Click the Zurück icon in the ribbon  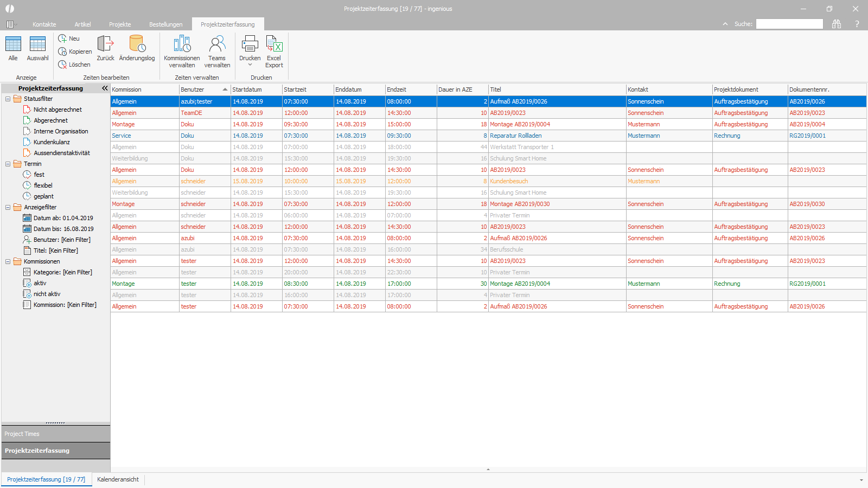pos(105,44)
